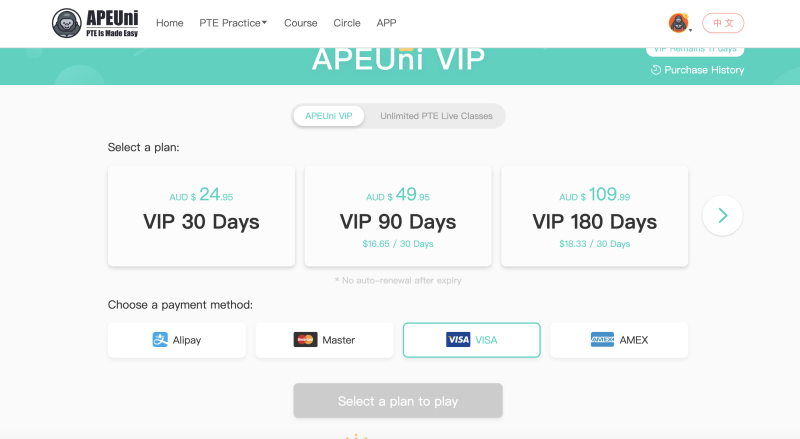
Task: Switch to Unlimited PTE Live Classes tab
Action: (x=436, y=116)
